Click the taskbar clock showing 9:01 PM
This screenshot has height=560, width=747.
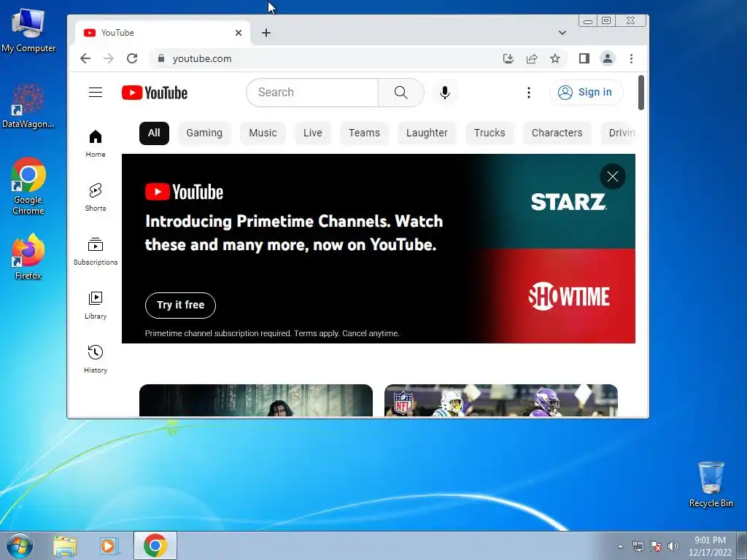tap(709, 546)
